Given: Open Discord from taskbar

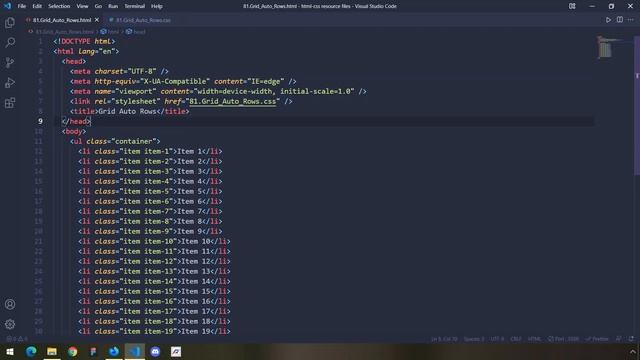Looking at the screenshot, I should [155, 351].
